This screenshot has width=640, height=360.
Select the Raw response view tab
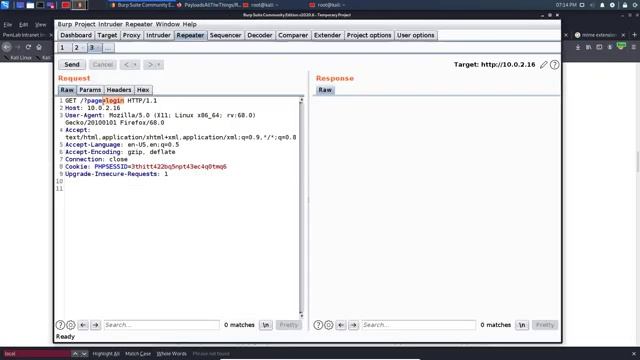point(325,90)
